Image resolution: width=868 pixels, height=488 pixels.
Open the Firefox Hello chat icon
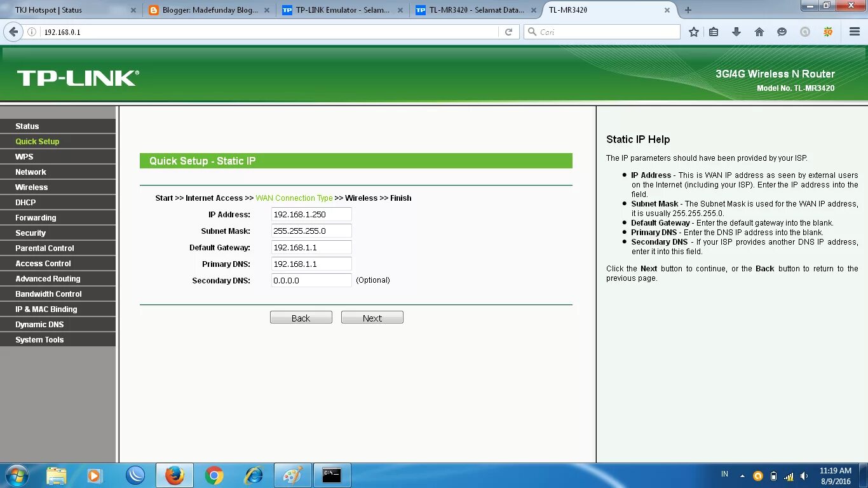pos(782,32)
